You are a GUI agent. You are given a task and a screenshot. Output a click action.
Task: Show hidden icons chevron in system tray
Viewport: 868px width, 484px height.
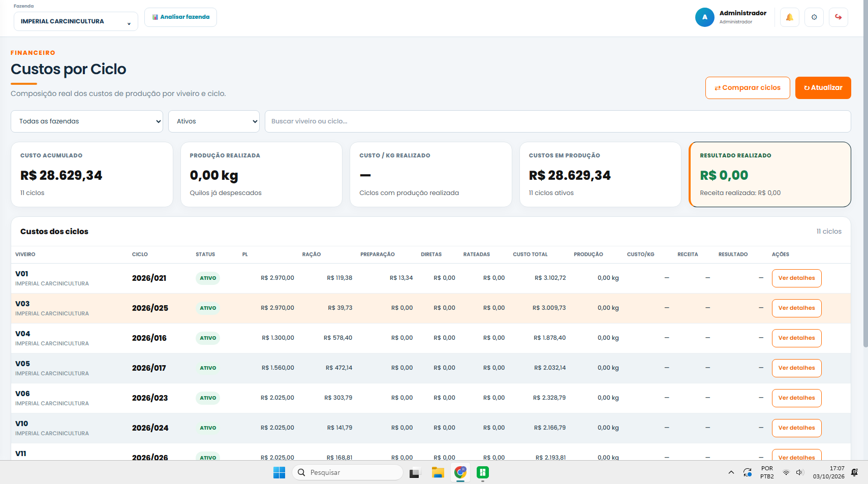click(731, 472)
